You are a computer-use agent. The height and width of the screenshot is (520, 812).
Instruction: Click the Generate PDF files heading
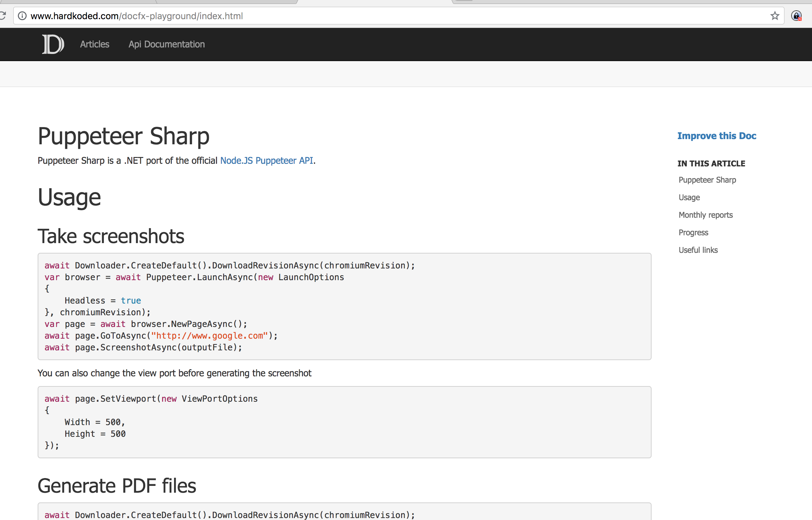click(117, 486)
